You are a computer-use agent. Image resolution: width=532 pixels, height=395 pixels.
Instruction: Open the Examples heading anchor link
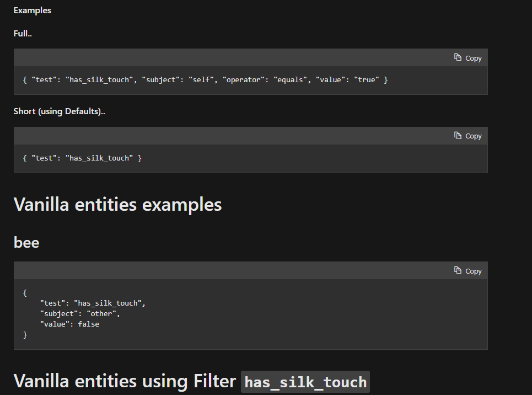32,10
